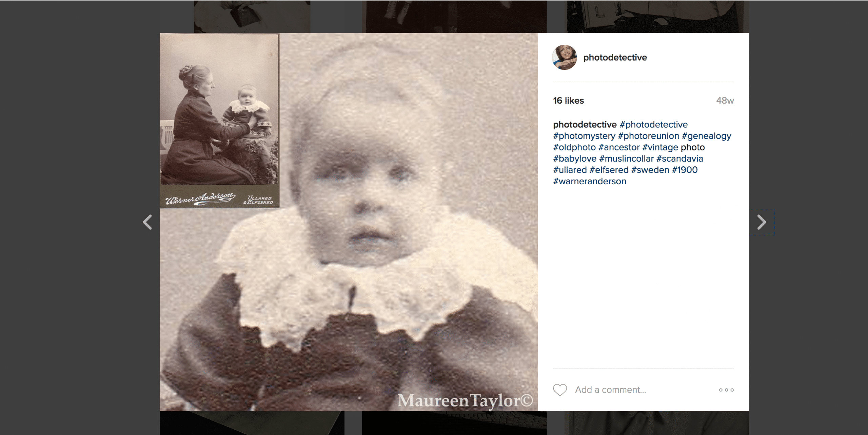Viewport: 868px width, 435px height.
Task: Click the Add a comment field
Action: click(610, 390)
